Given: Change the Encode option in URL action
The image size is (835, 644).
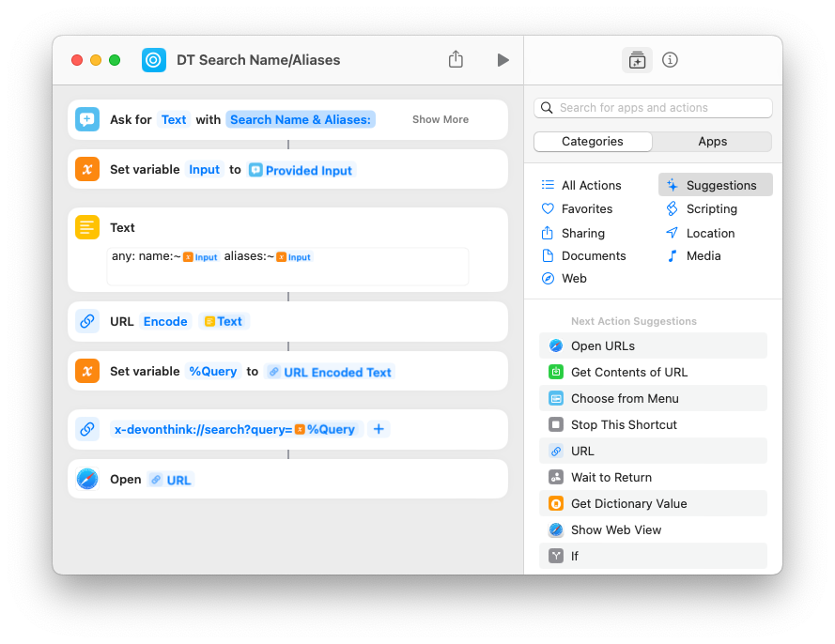Looking at the screenshot, I should (165, 321).
